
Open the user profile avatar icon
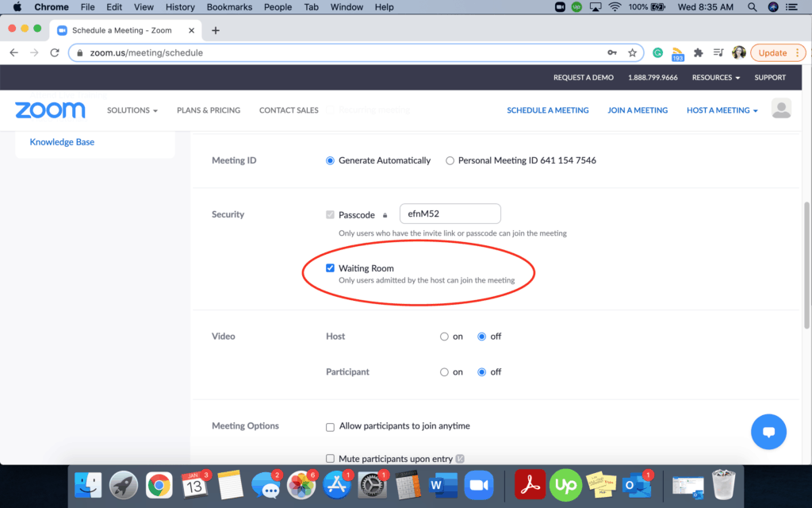[x=781, y=110]
